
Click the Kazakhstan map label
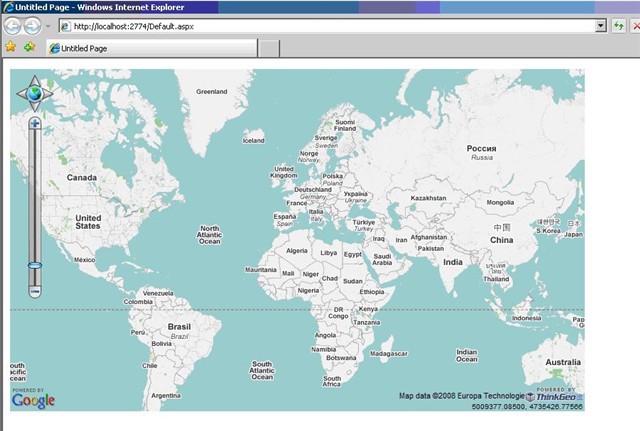click(428, 198)
